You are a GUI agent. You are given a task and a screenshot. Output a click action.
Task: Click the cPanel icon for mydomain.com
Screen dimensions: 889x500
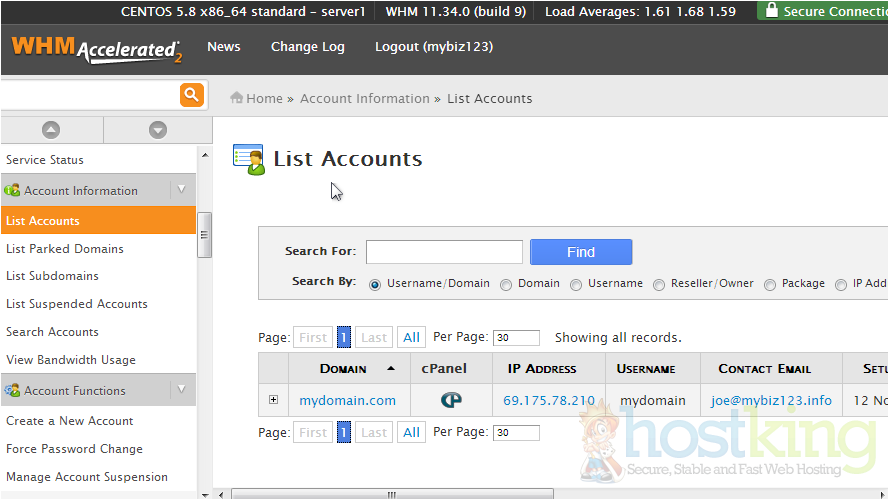(x=451, y=400)
